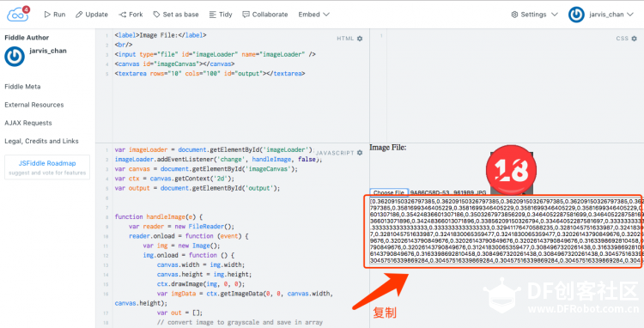Open the CSS panel settings gear
Screen dimensions: 644x328
[x=635, y=39]
